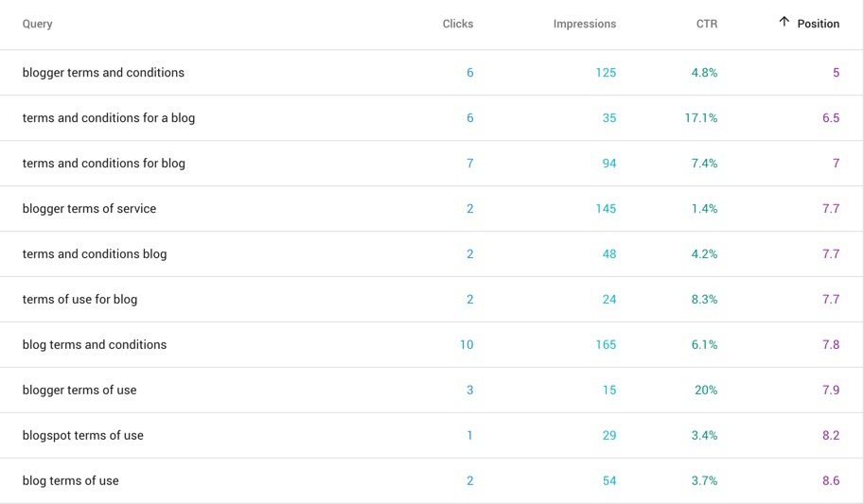Click the Query column header
864x504 pixels.
pos(38,24)
